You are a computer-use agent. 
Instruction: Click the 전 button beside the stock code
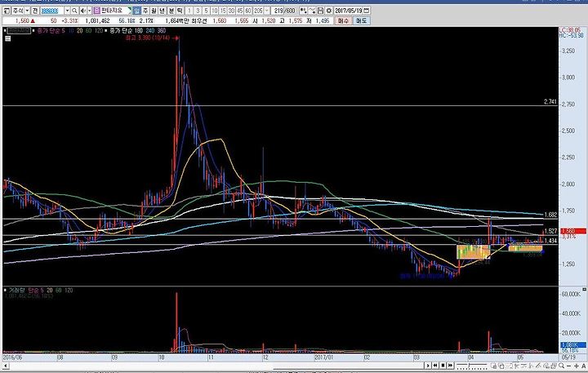[x=34, y=11]
